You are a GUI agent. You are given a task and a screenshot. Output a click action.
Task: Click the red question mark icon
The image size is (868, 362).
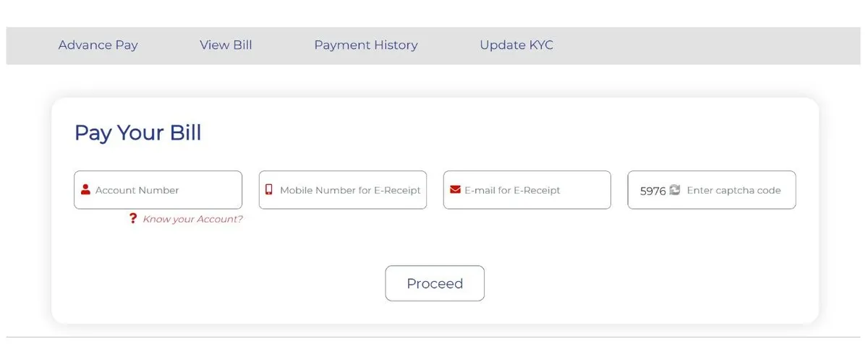click(132, 219)
